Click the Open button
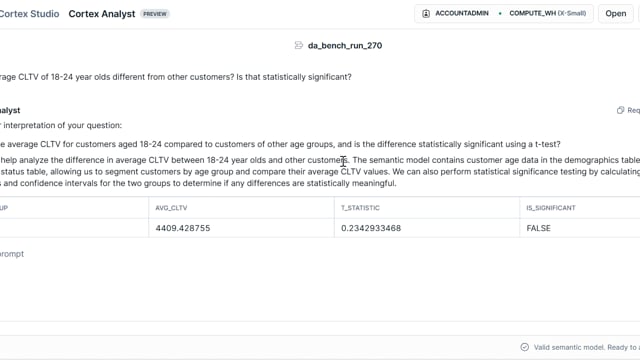Viewport: 640px width, 360px height. click(616, 13)
